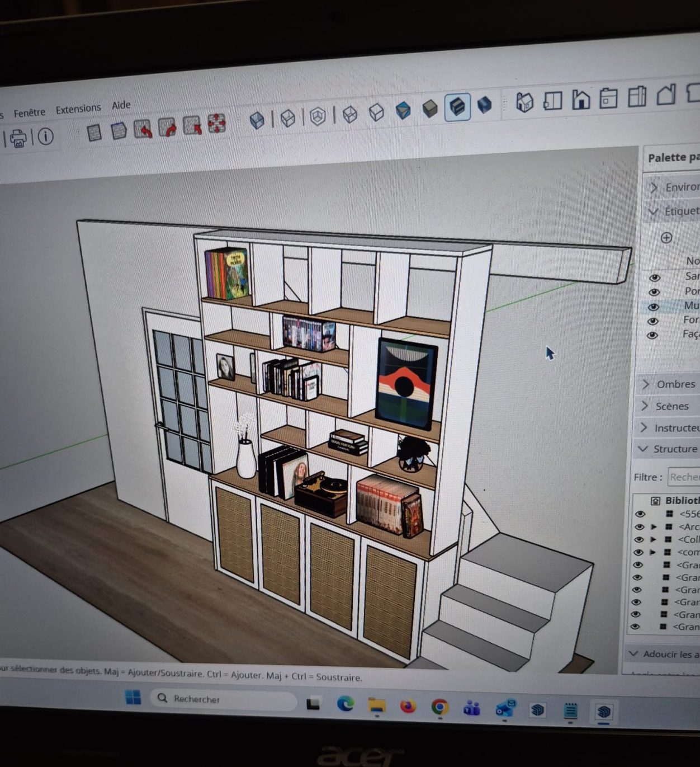
Task: Switch to Iso view with the house icon
Action: (x=524, y=102)
